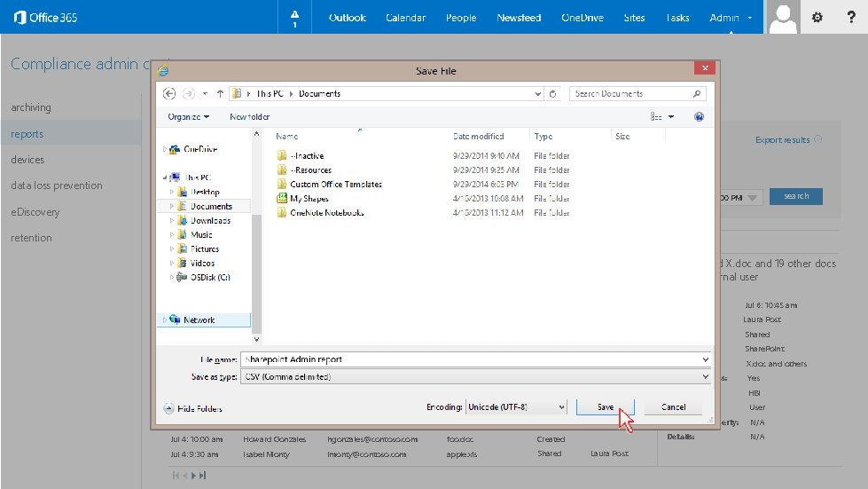Image resolution: width=868 pixels, height=489 pixels.
Task: Select Music in folder tree
Action: (201, 235)
